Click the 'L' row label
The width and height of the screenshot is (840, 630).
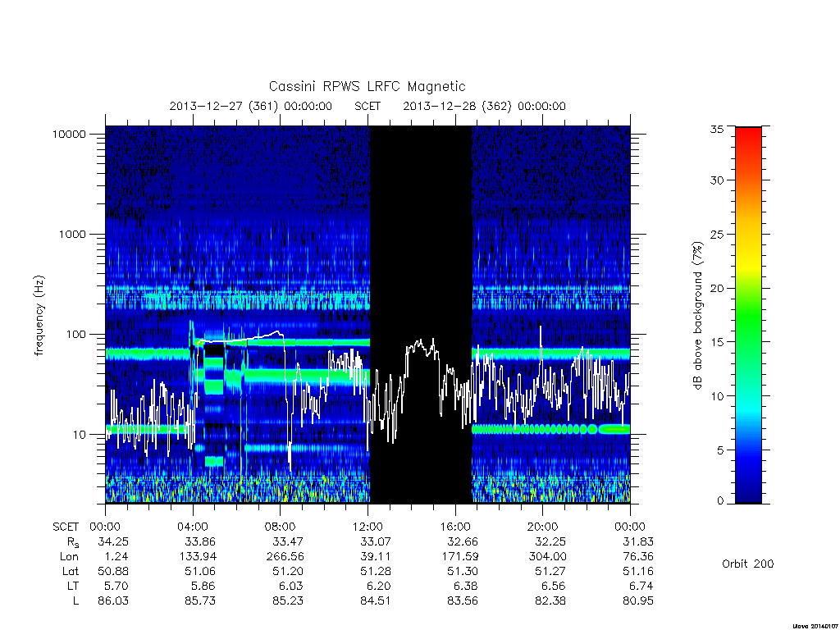(x=75, y=601)
